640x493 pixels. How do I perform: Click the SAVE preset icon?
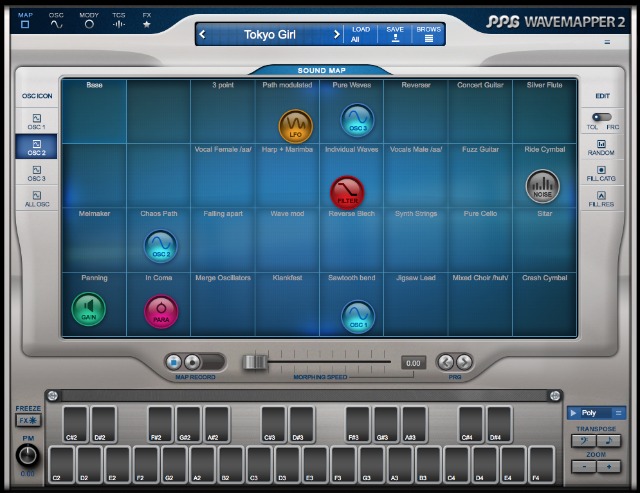coord(395,34)
